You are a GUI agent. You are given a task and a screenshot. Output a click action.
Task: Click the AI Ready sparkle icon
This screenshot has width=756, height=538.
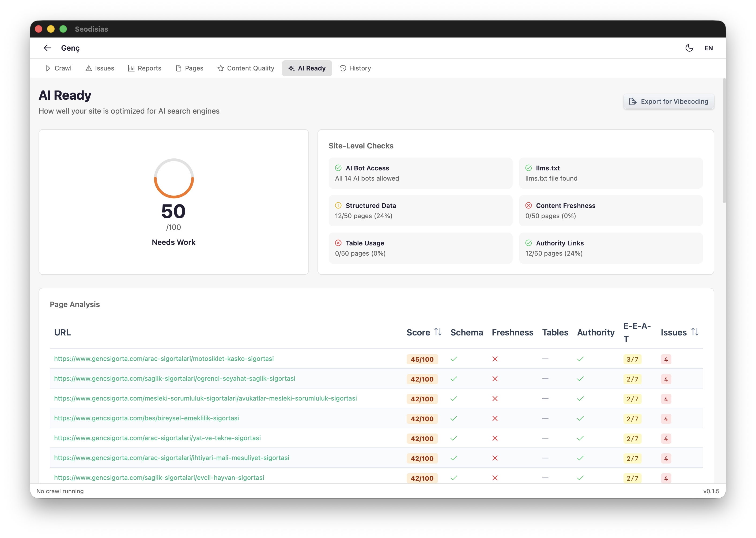pos(291,68)
